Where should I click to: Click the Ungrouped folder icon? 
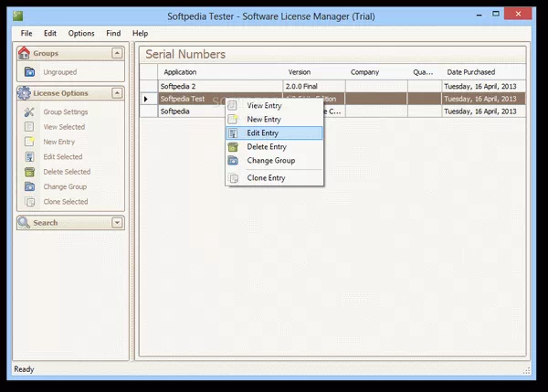click(29, 71)
